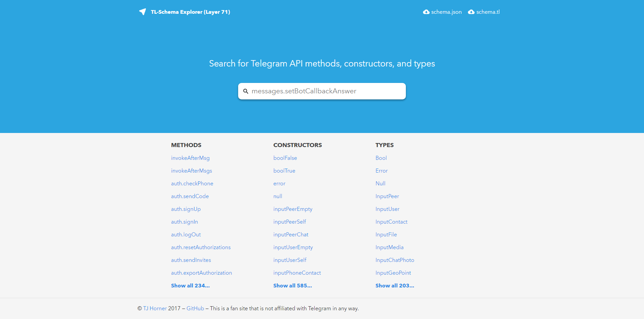This screenshot has height=319, width=644.
Task: Open the InputContact type
Action: (x=391, y=222)
